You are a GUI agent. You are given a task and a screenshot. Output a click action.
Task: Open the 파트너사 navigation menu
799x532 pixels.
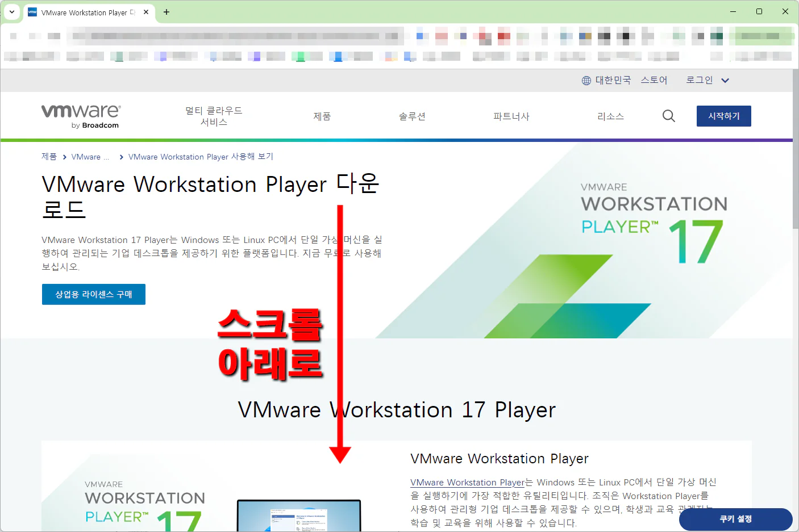[x=511, y=116]
